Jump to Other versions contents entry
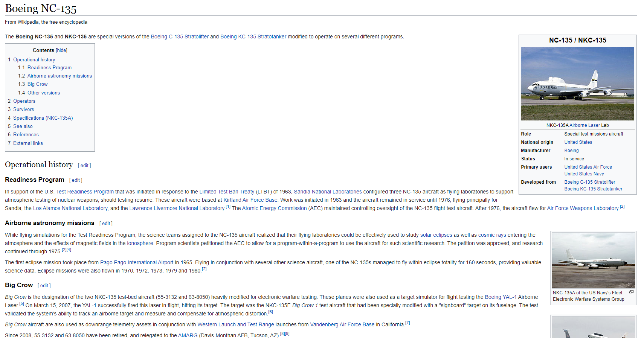 click(44, 93)
